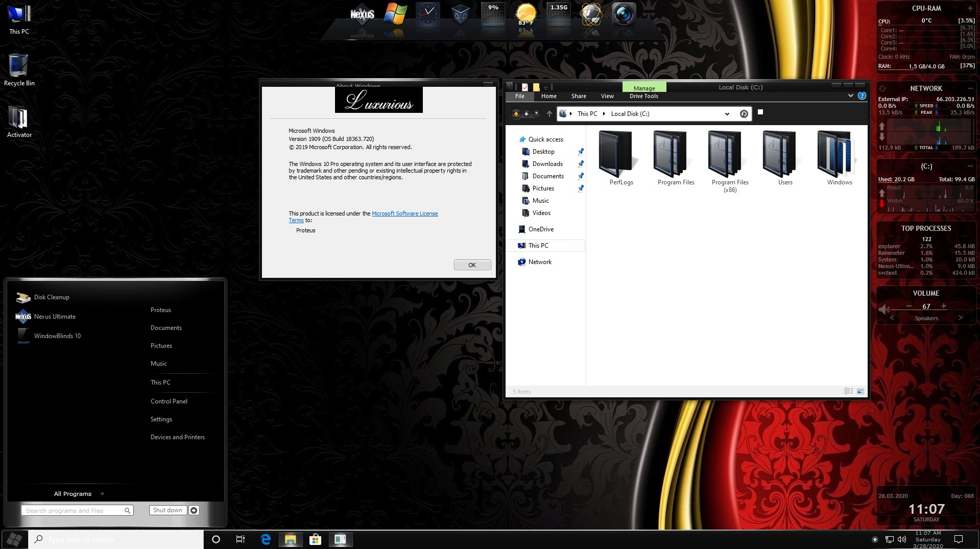Open the weather sun widget showing 83°F
The width and height of the screenshot is (980, 549).
coord(525,14)
